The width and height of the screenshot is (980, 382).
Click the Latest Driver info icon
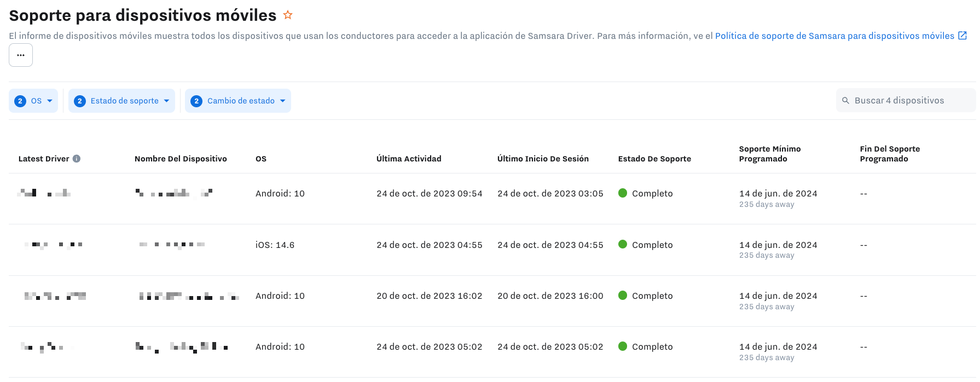(x=77, y=159)
